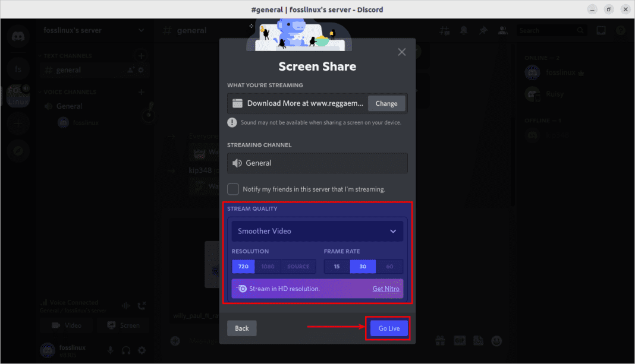635x364 pixels.
Task: Deafen audio using the headphones icon
Action: tap(126, 351)
